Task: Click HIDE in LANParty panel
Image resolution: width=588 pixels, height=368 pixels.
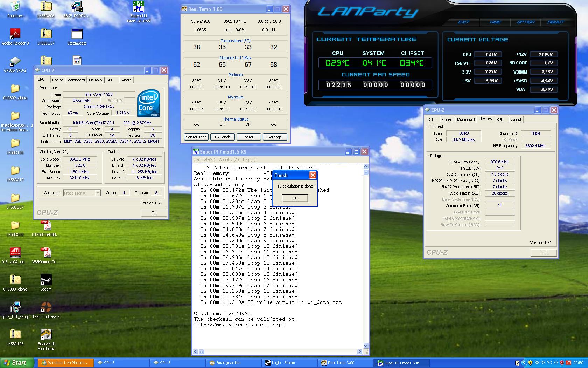Action: 495,22
